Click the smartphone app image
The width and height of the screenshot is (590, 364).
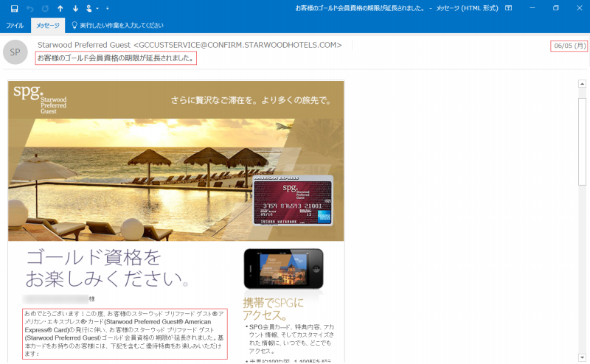283,269
